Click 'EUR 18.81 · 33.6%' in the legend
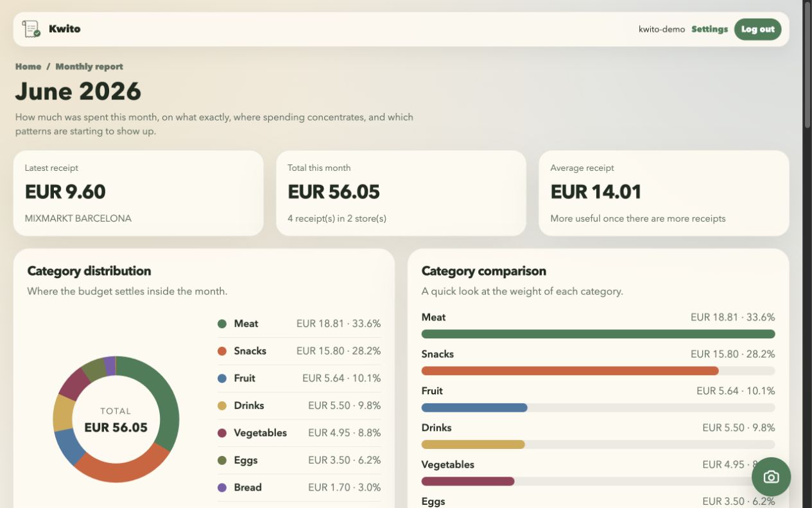 click(338, 324)
